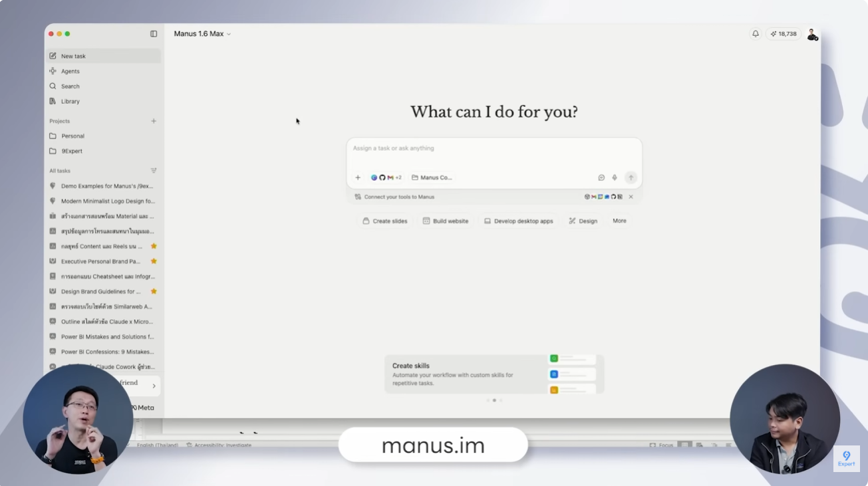Click icon beside 'Power BI Mistakes and Solutions' task

(x=53, y=336)
